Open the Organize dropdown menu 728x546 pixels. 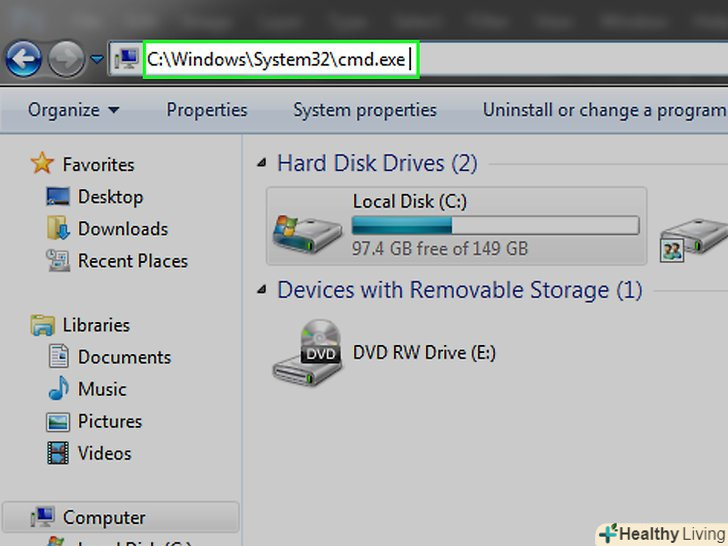(x=73, y=110)
